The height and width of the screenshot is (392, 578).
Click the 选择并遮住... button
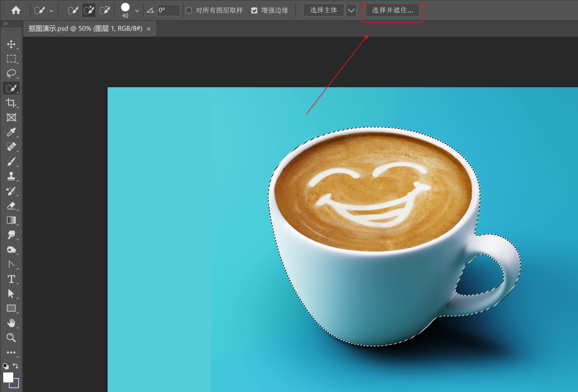click(x=393, y=10)
